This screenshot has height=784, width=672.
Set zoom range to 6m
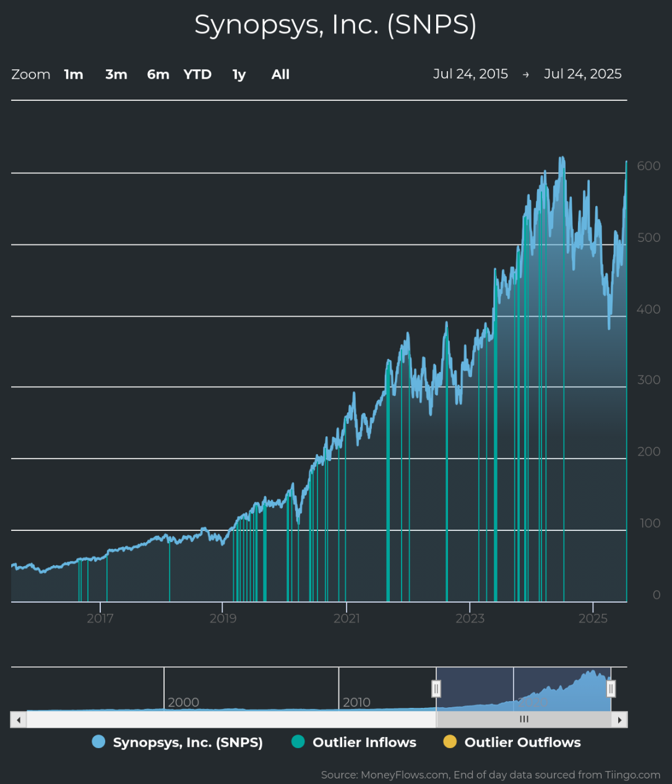click(x=158, y=74)
